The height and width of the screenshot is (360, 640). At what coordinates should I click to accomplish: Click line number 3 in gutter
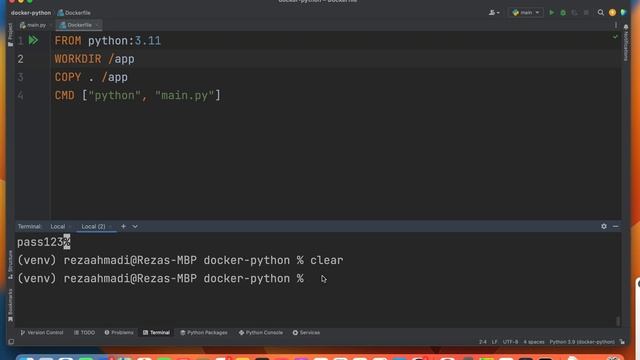pyautogui.click(x=20, y=77)
